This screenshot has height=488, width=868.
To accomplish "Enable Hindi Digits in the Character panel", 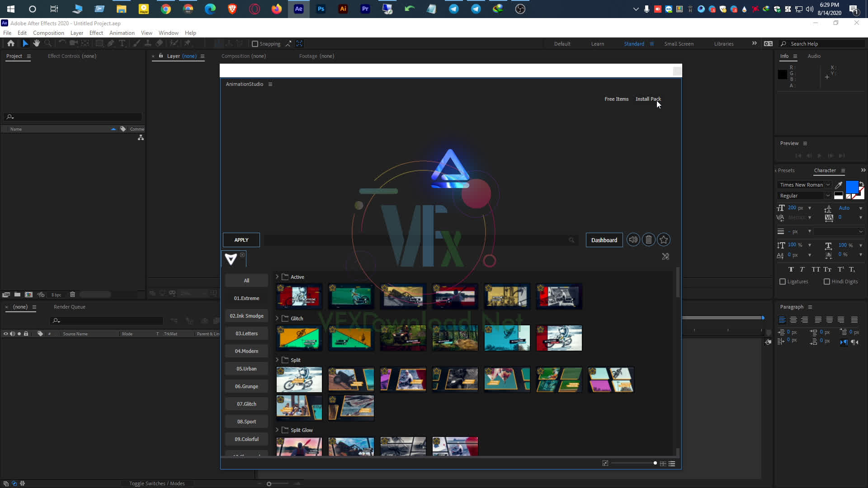I will coord(826,282).
